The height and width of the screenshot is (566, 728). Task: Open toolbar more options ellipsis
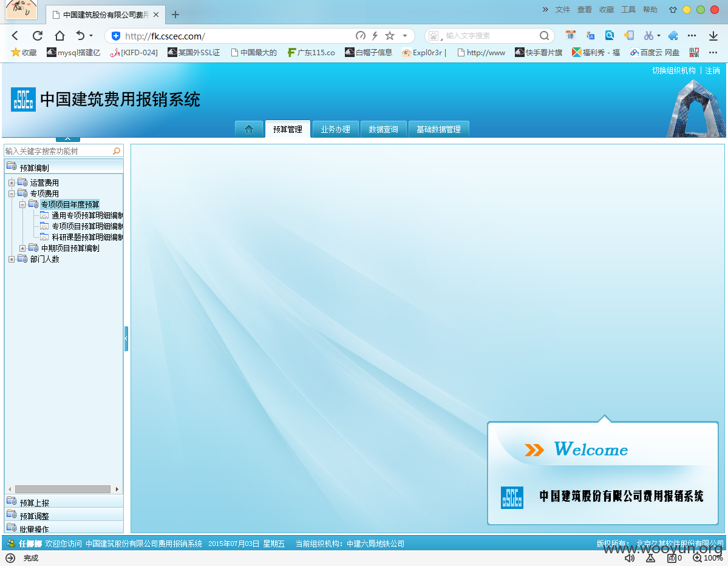pyautogui.click(x=692, y=36)
